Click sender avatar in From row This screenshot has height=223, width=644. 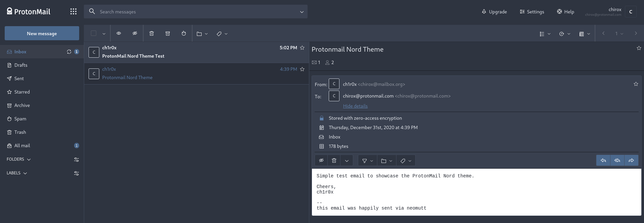pos(334,84)
